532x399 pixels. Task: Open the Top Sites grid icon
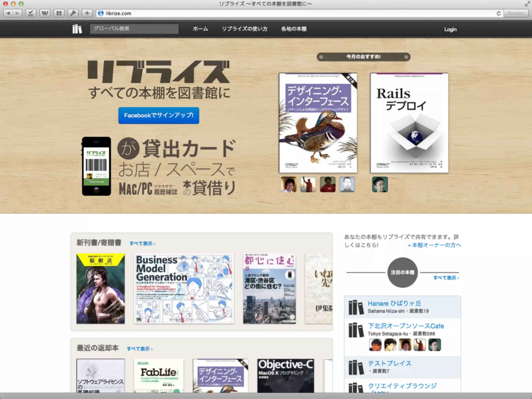pos(59,13)
